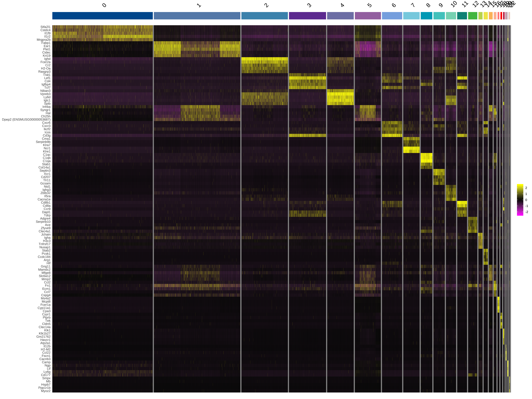Click the legend value -2 label

pos(527,212)
